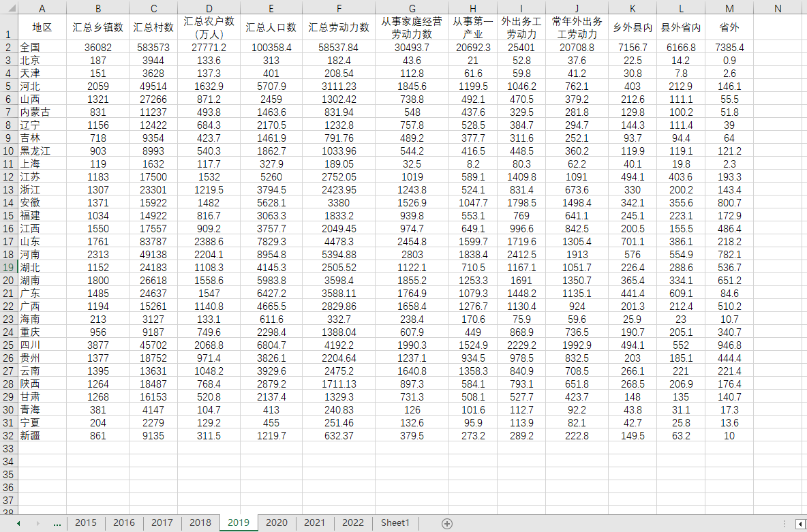The image size is (807, 532).
Task: Select row 2 header
Action: [x=9, y=47]
